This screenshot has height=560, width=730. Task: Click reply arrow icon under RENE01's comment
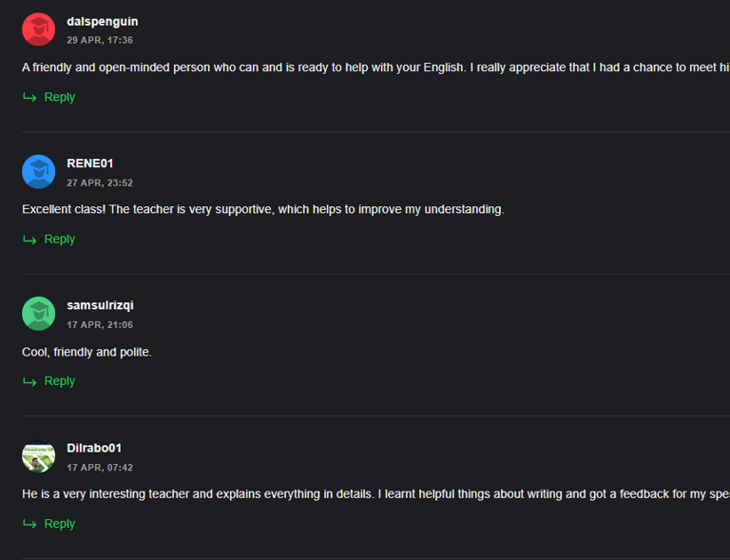tap(29, 240)
